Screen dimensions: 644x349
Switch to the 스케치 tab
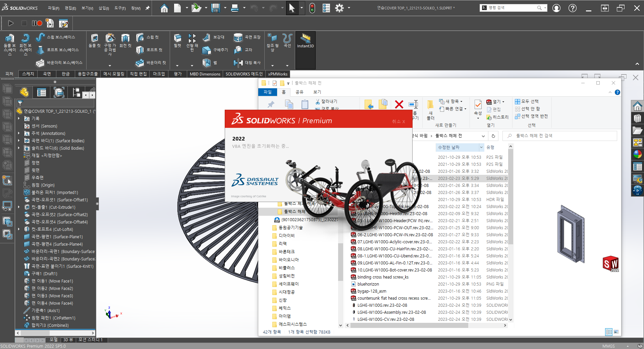(x=28, y=74)
